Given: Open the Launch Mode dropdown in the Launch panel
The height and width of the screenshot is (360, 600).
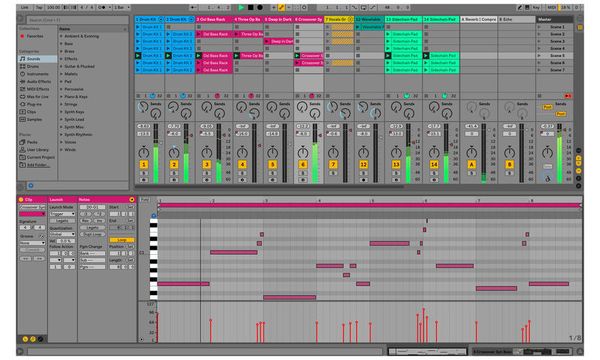Looking at the screenshot, I should click(x=62, y=214).
